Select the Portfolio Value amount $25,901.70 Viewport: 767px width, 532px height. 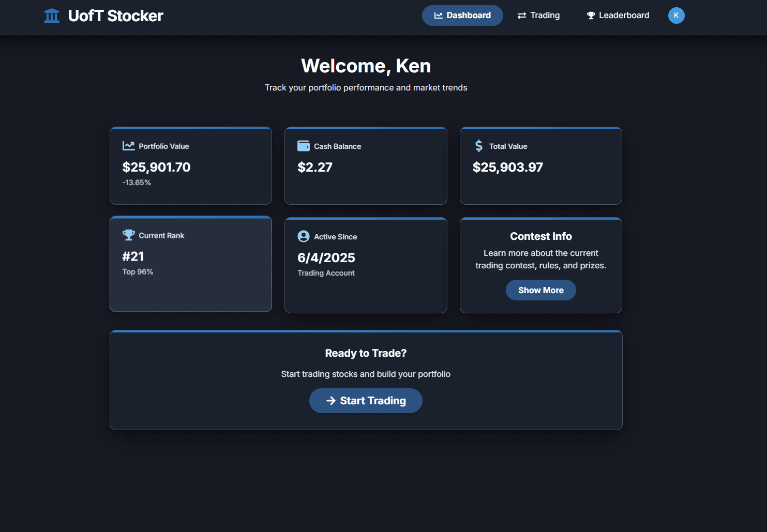(x=156, y=167)
